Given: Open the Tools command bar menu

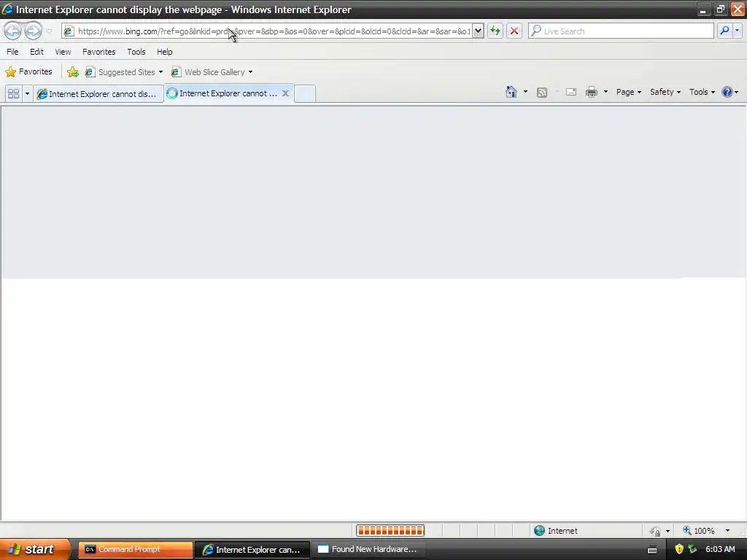Looking at the screenshot, I should (x=702, y=92).
